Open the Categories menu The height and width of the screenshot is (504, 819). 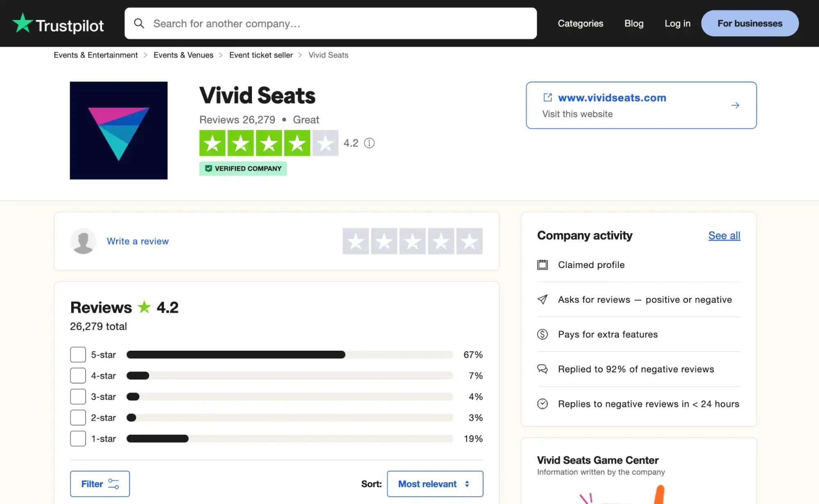point(580,23)
